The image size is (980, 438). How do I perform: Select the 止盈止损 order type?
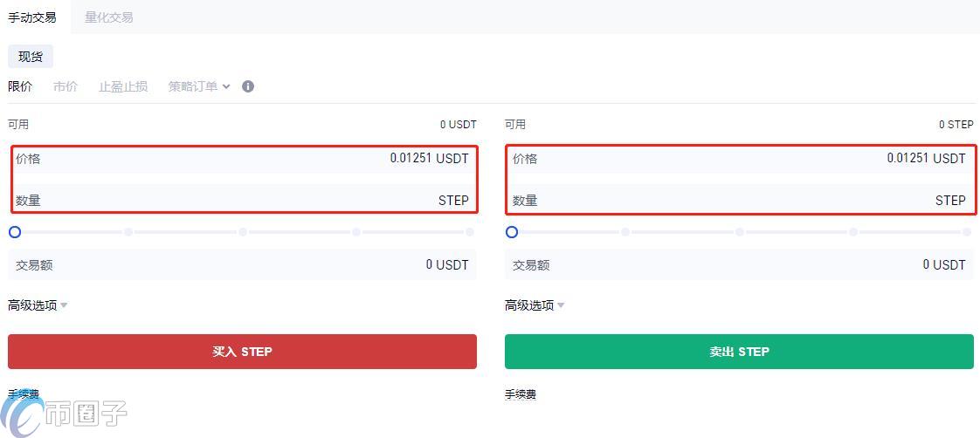click(123, 86)
